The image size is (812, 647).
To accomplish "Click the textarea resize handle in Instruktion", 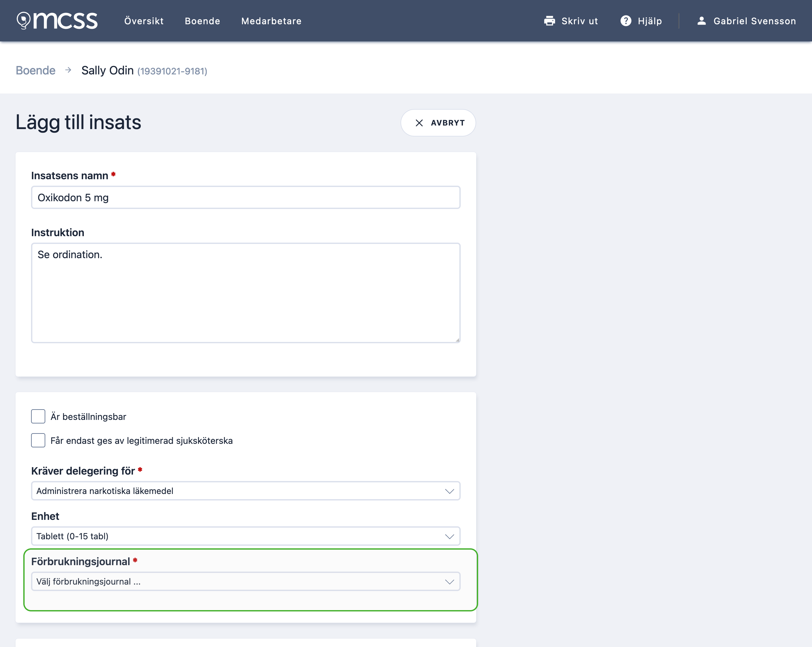I will 457,339.
